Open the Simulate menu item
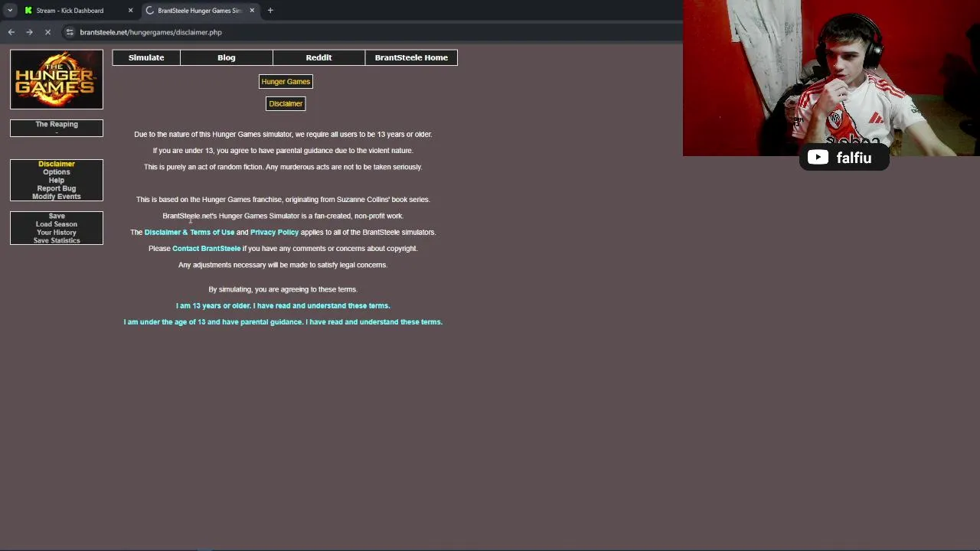 tap(146, 57)
